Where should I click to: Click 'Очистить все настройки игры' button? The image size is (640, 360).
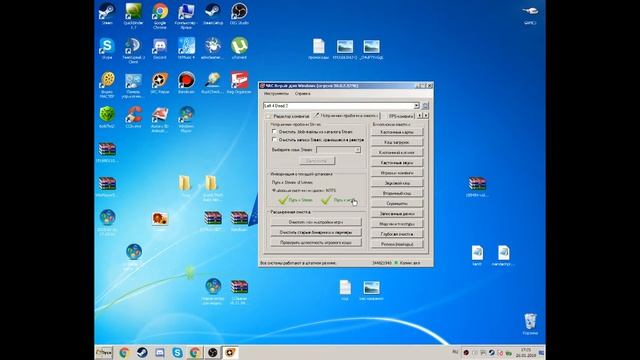pyautogui.click(x=316, y=222)
